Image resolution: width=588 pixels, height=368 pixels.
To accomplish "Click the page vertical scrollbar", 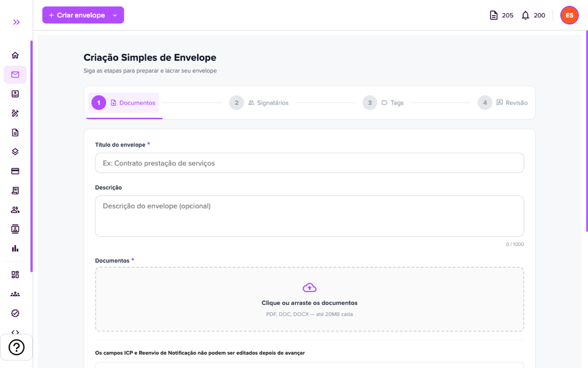I will (586, 132).
